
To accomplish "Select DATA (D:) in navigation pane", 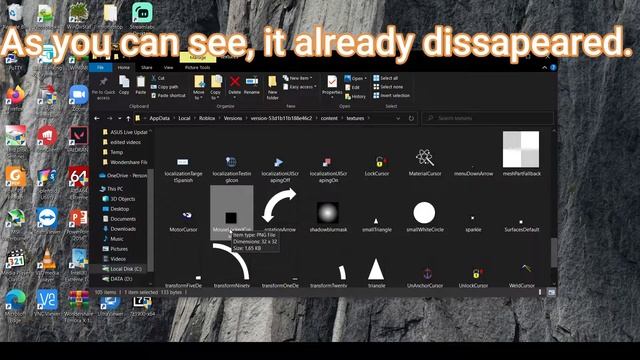I will (x=118, y=279).
